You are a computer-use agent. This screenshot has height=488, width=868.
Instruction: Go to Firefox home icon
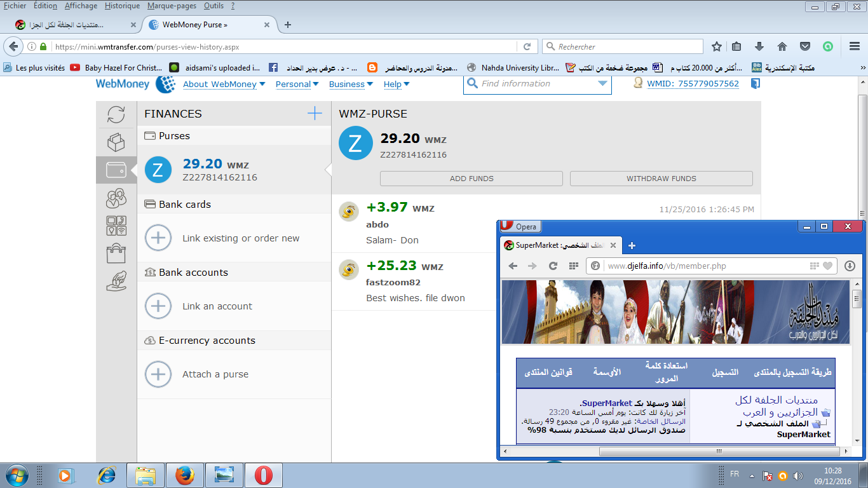(782, 46)
